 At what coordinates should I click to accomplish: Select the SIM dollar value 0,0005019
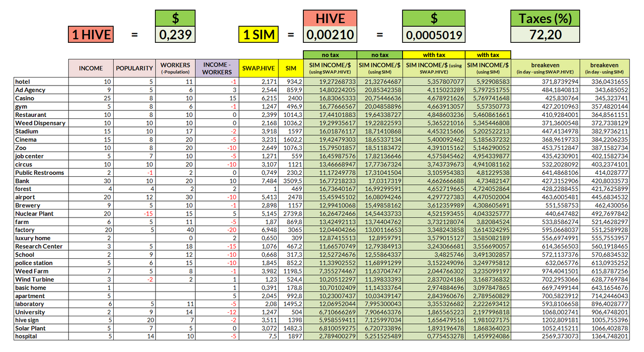[x=434, y=34]
